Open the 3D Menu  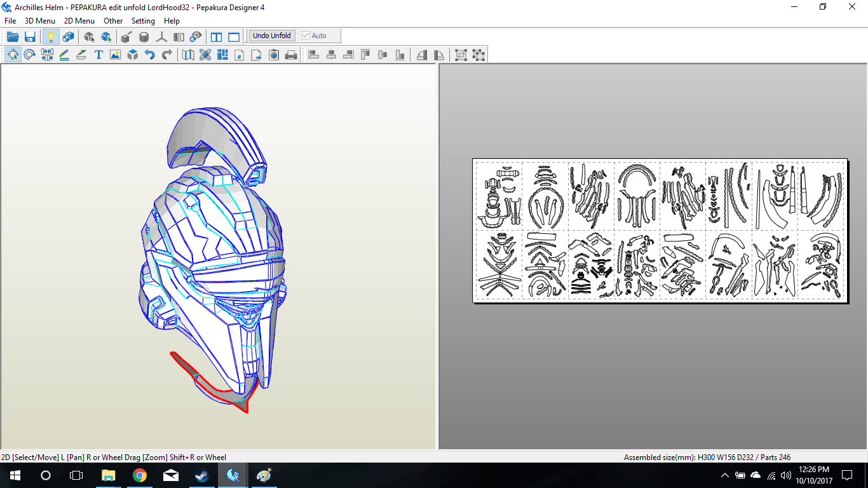click(40, 21)
